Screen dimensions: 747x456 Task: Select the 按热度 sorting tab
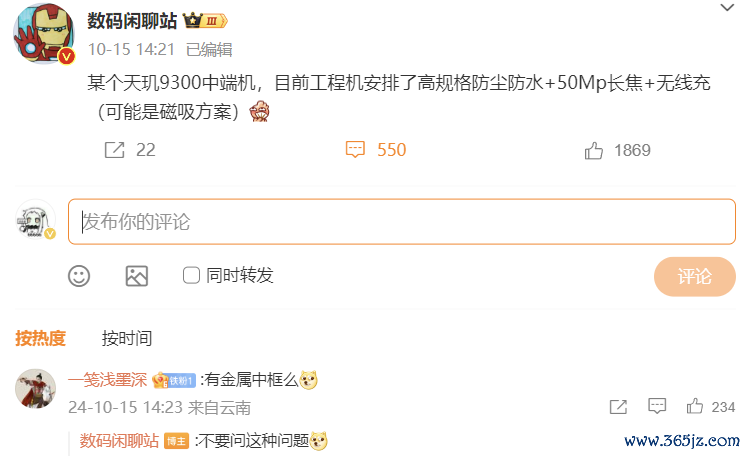(x=40, y=338)
